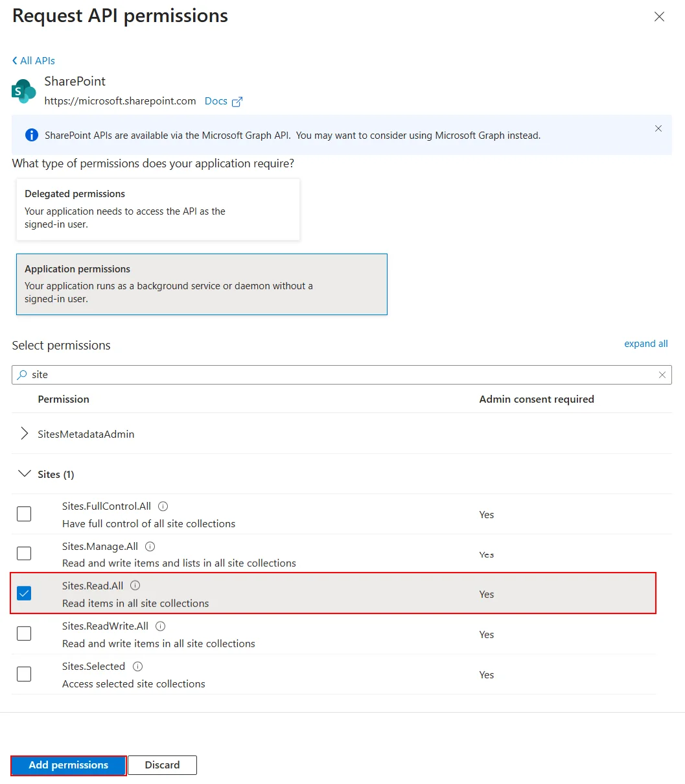Image resolution: width=685 pixels, height=784 pixels.
Task: Clear the search with the X icon
Action: pyautogui.click(x=662, y=375)
